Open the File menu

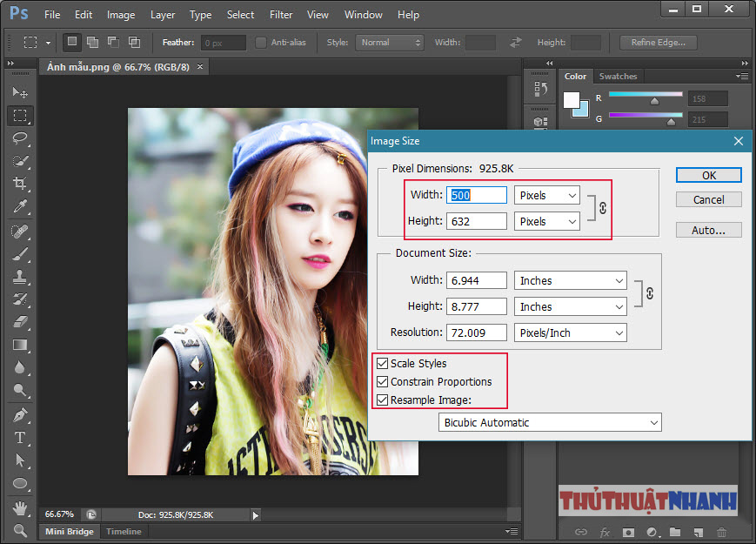click(x=52, y=15)
